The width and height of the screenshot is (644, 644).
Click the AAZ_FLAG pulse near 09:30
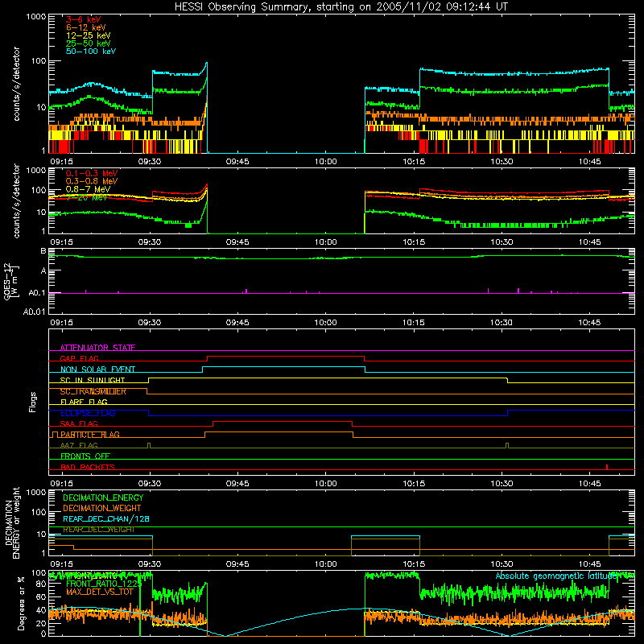(149, 445)
